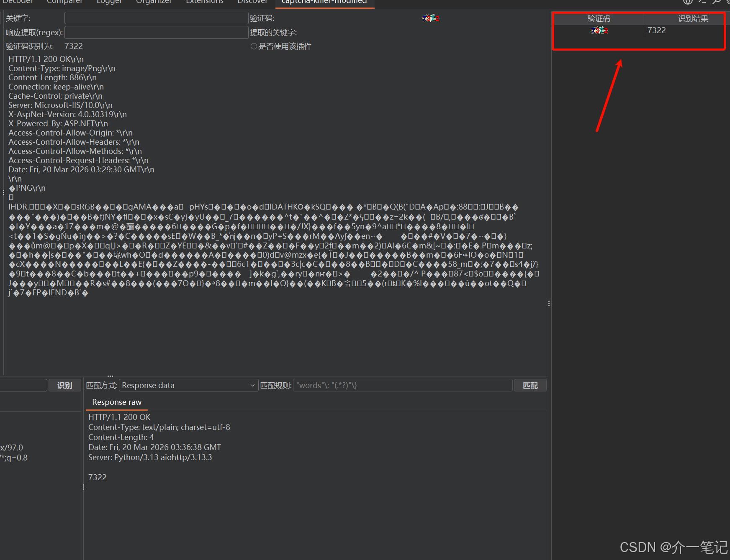Select the Access-Control-Allow-Origin header line
Image resolution: width=730 pixels, height=560 pixels.
click(71, 133)
